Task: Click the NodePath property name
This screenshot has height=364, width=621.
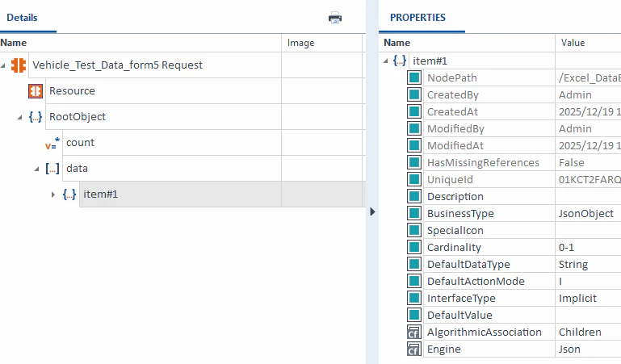Action: [452, 78]
